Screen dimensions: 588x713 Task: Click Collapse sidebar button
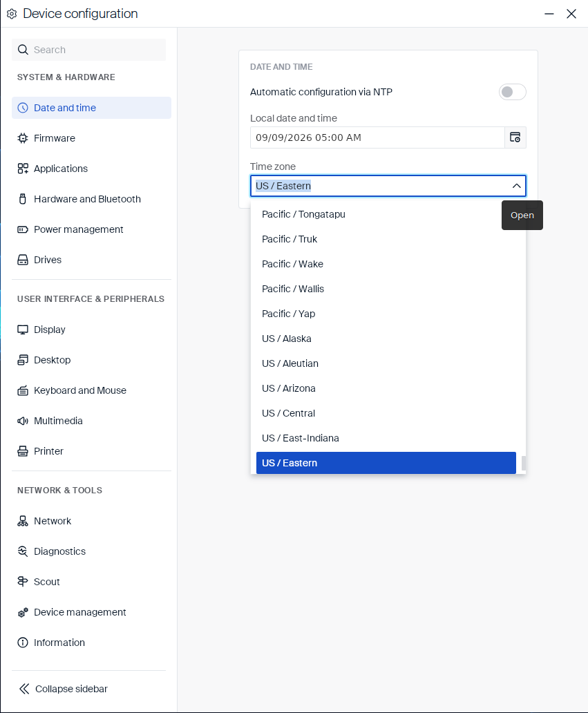click(63, 689)
